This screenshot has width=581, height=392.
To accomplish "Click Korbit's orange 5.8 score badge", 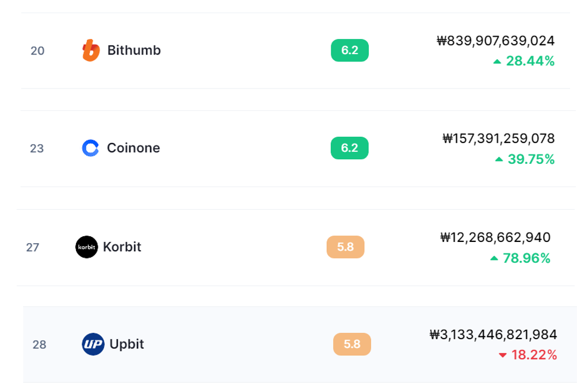I will [345, 247].
